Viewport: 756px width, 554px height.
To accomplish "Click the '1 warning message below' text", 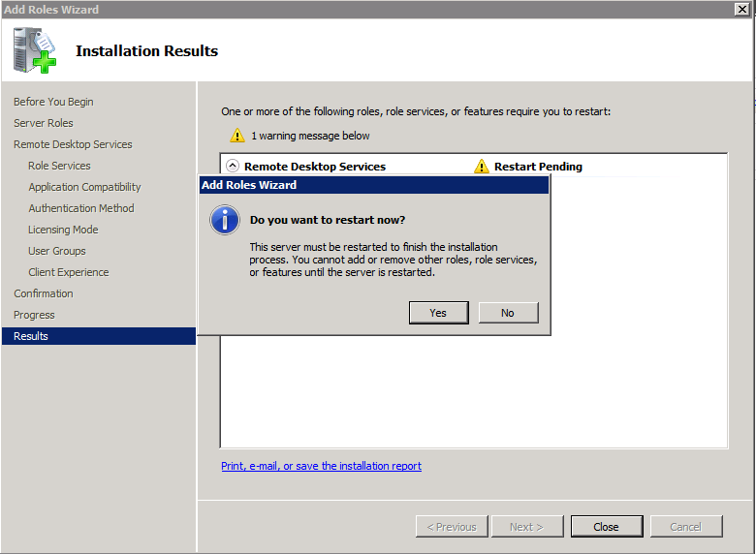I will pyautogui.click(x=310, y=136).
